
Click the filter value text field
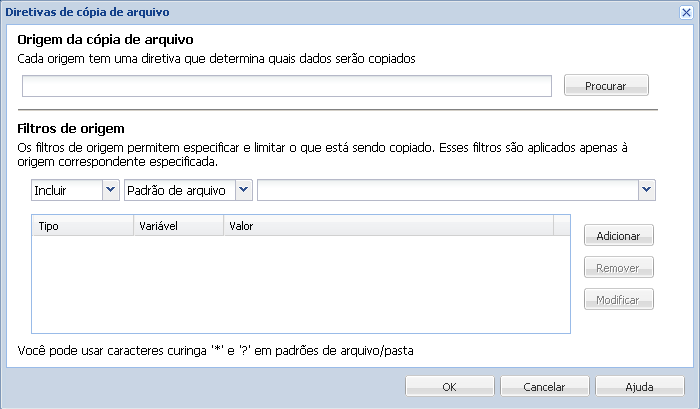coord(447,190)
